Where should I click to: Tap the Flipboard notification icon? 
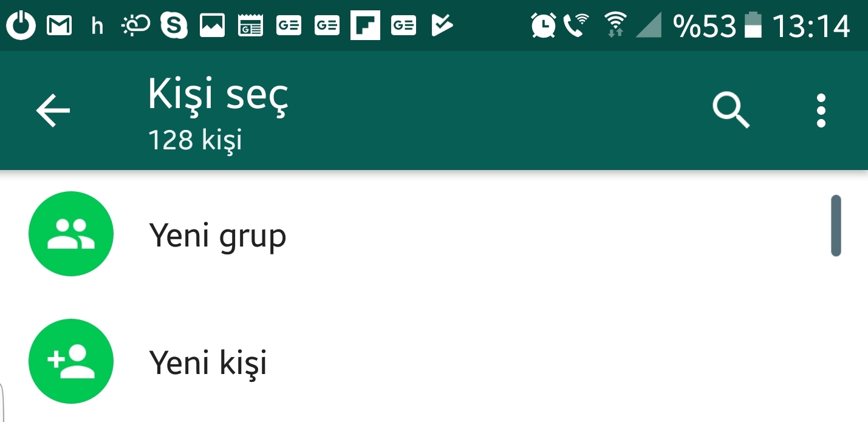pyautogui.click(x=365, y=25)
